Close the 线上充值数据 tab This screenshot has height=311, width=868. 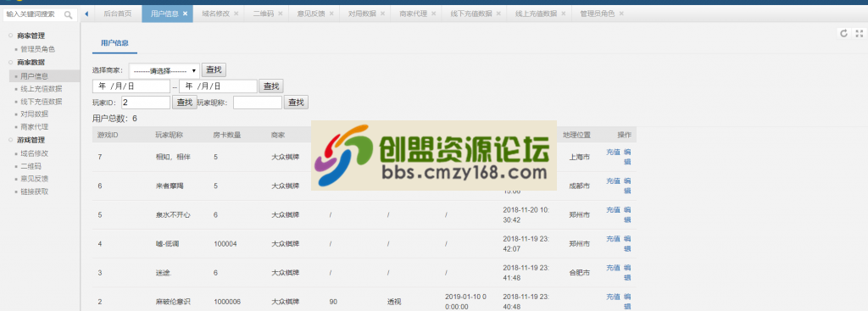(563, 14)
